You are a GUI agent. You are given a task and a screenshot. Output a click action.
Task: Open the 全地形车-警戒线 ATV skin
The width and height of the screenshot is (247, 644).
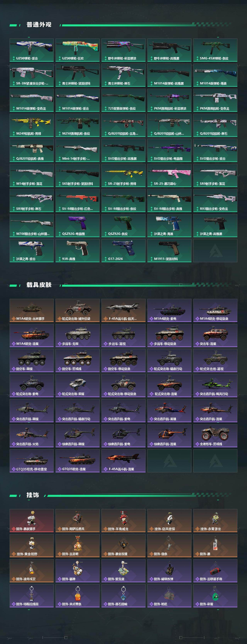[x=215, y=436]
